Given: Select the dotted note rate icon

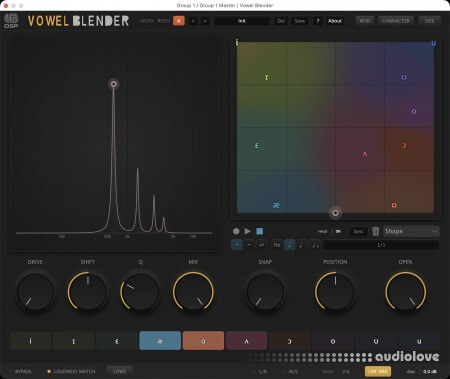Looking at the screenshot, I should click(x=302, y=245).
